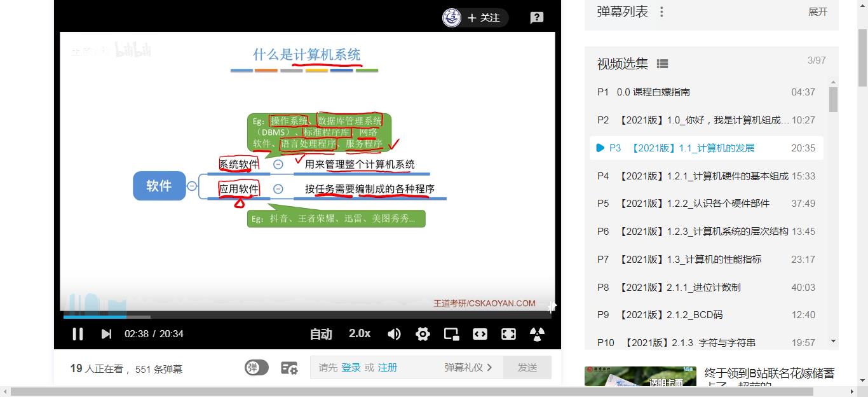Screen dimensions: 868x397
Task: Select P9 2.1.2_BCD码
Action: [707, 315]
